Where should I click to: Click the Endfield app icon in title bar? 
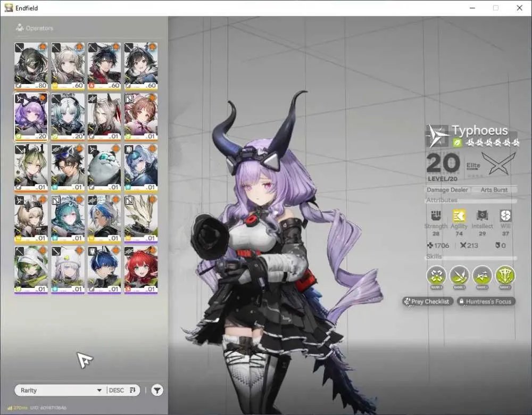(9, 8)
